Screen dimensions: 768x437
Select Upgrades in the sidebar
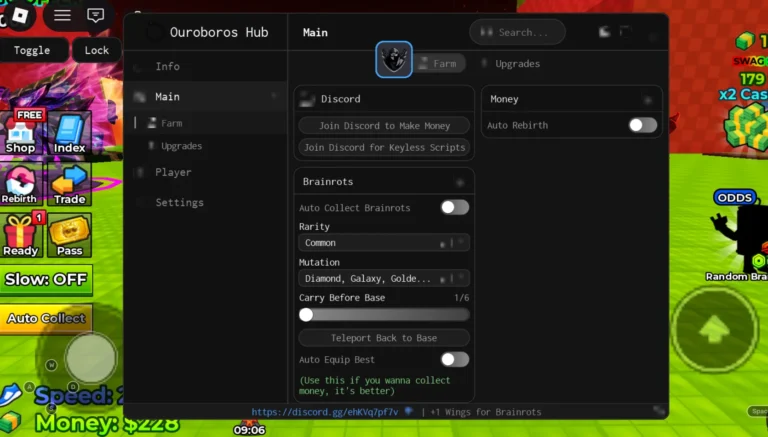click(205, 146)
